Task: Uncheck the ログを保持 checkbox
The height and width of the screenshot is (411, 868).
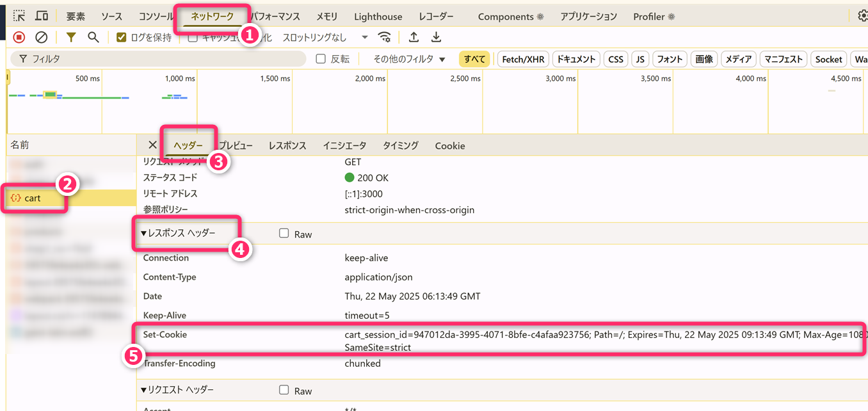Action: [122, 38]
